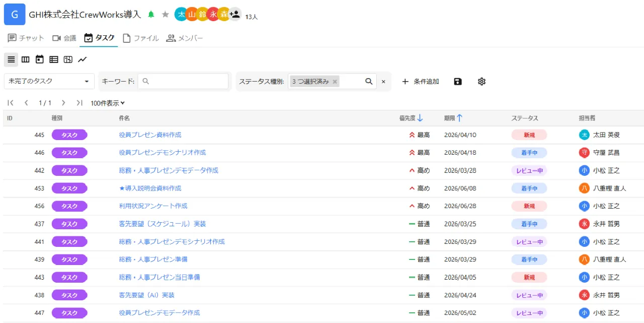This screenshot has width=644, height=323.
Task: Open the line chart analytics view icon
Action: pos(83,59)
